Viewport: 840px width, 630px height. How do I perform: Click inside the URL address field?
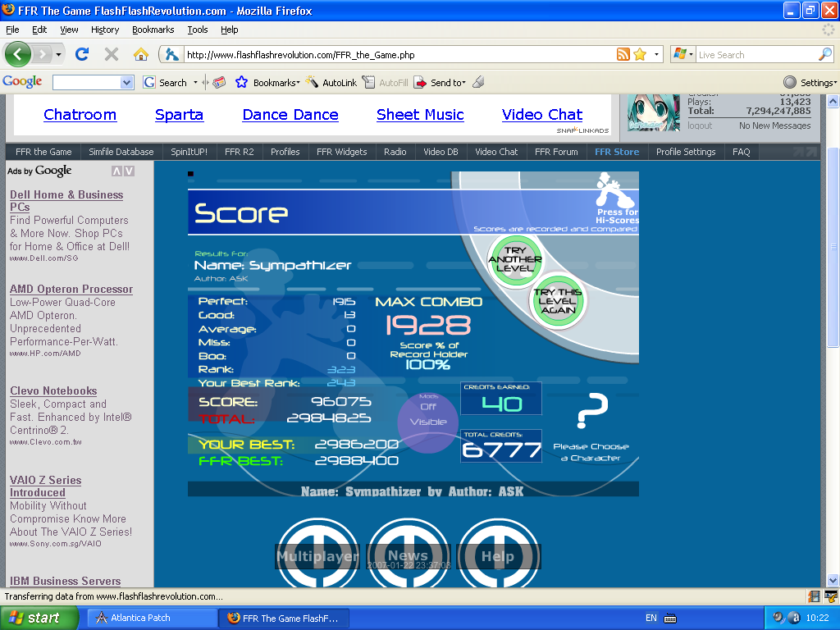[394, 55]
